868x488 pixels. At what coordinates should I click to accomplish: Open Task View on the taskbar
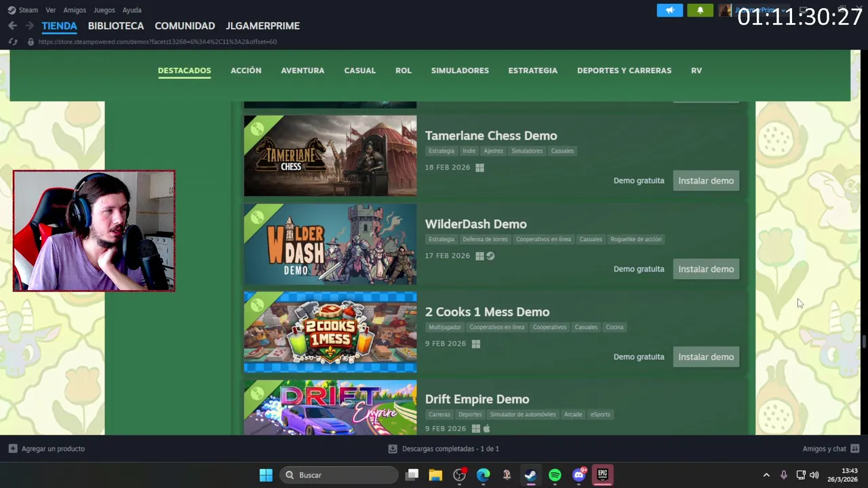[x=412, y=475]
